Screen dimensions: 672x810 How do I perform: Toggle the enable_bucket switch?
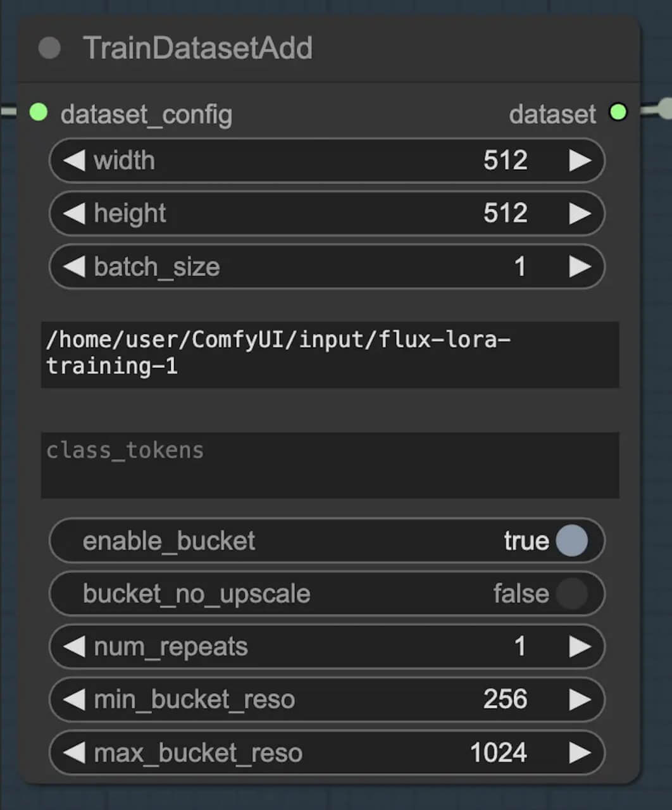tap(571, 541)
